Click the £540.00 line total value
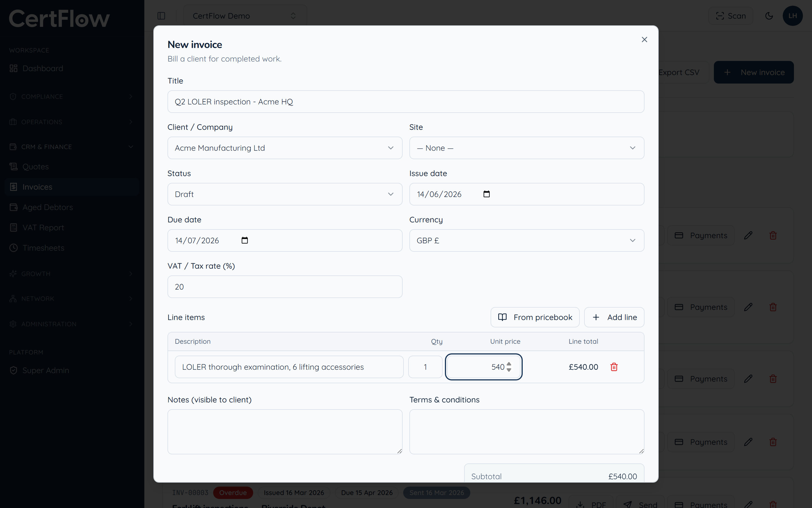Viewport: 812px width, 508px height. click(x=583, y=367)
